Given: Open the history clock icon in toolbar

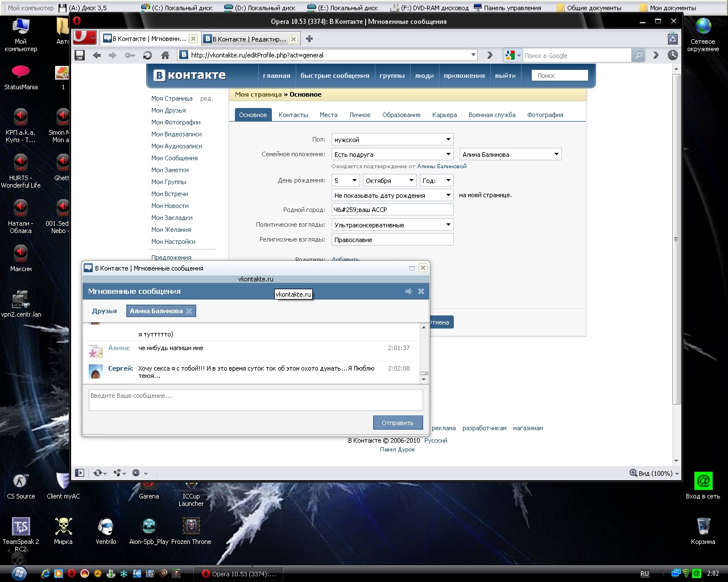Looking at the screenshot, I should (672, 55).
